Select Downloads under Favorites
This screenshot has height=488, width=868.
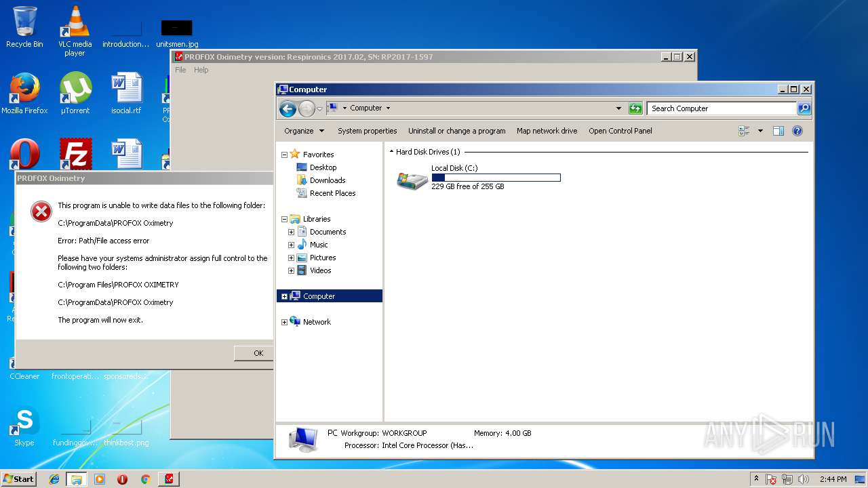pos(328,180)
